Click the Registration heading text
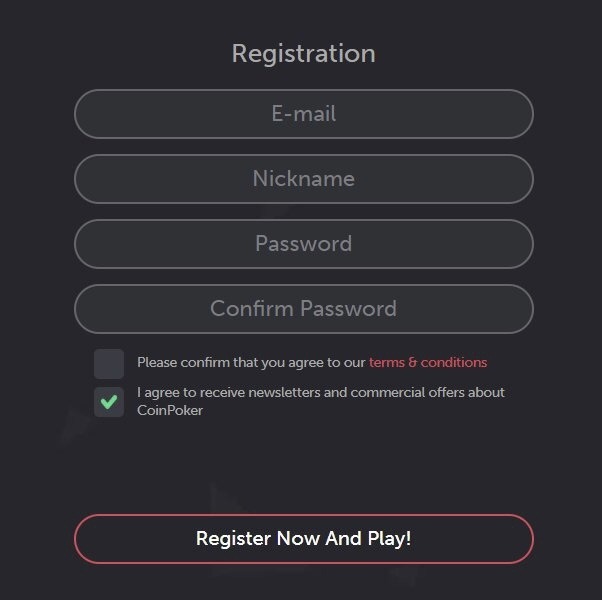Viewport: 602px width, 600px height. click(303, 53)
